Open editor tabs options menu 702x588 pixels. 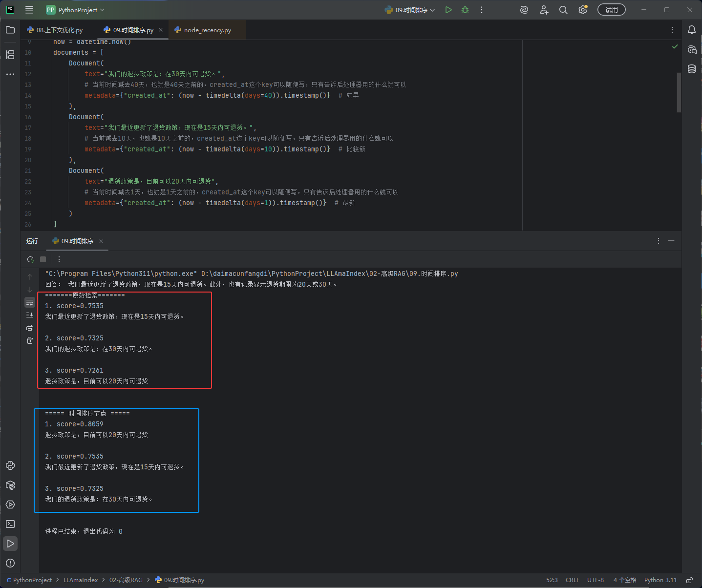(672, 30)
